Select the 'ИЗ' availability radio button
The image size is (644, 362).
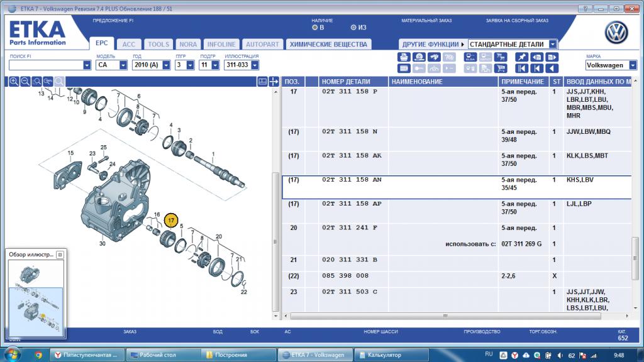click(353, 28)
